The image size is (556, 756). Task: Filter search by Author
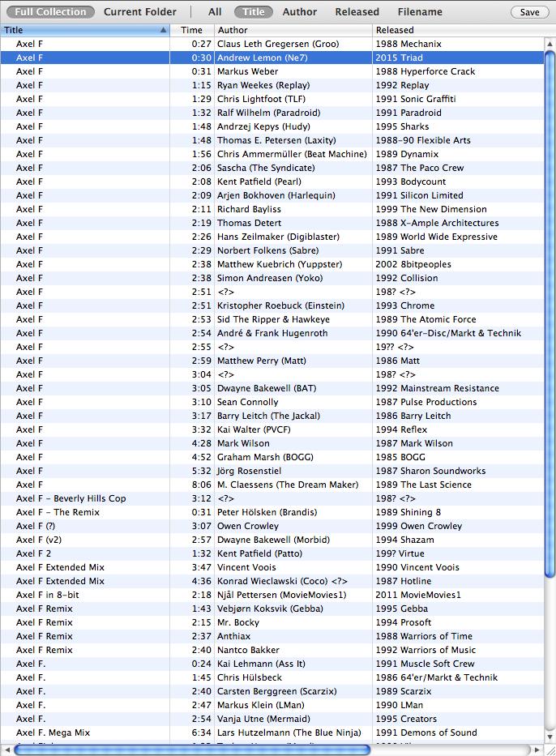click(300, 12)
